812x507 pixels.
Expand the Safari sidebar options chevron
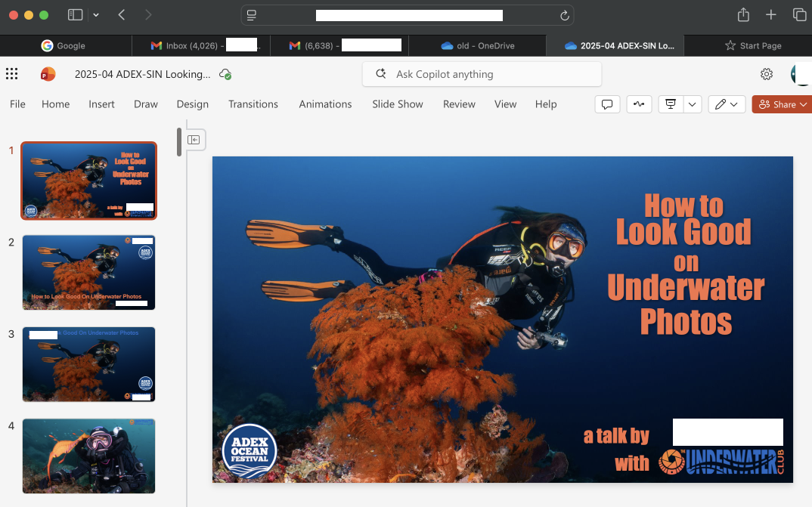click(96, 16)
